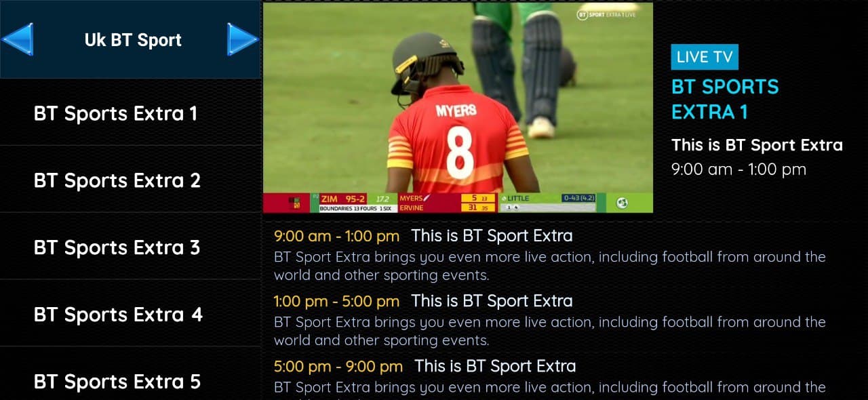The image size is (868, 400).
Task: Click 'This is BT Sport Extra' title beside video
Action: point(757,145)
